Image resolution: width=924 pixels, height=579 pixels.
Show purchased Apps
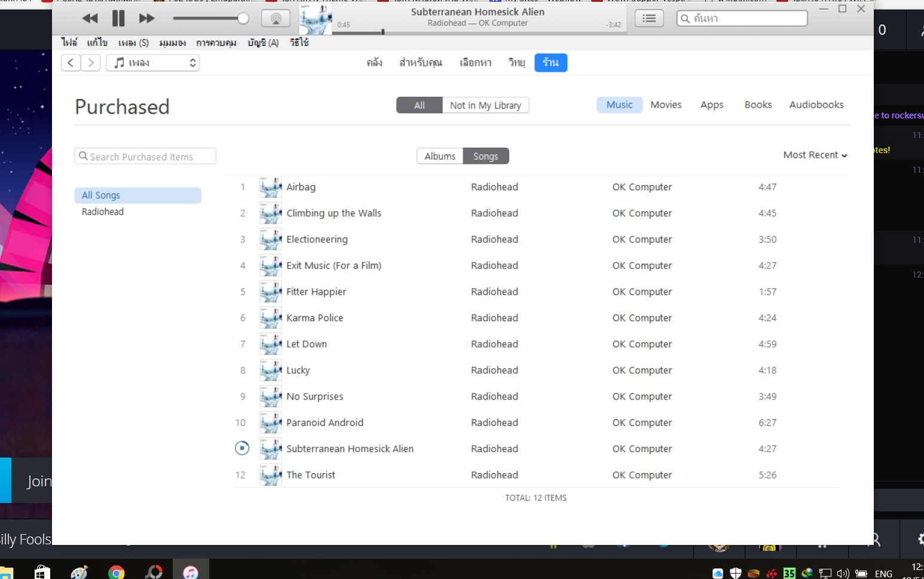[712, 105]
